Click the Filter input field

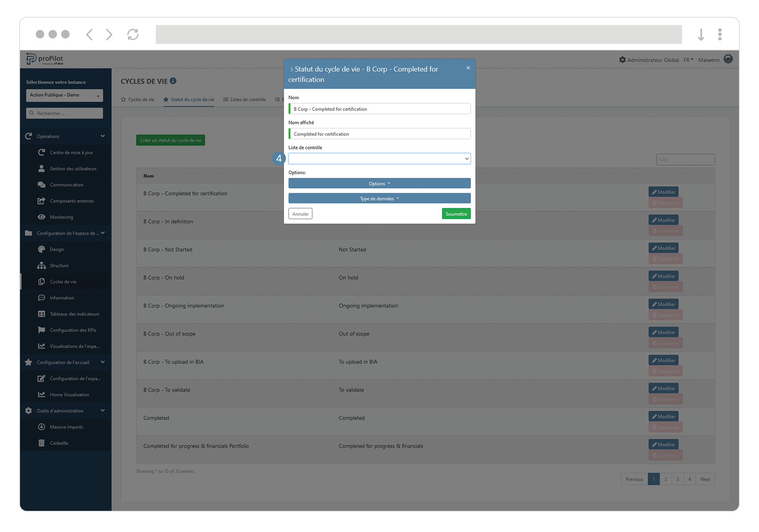coord(685,159)
